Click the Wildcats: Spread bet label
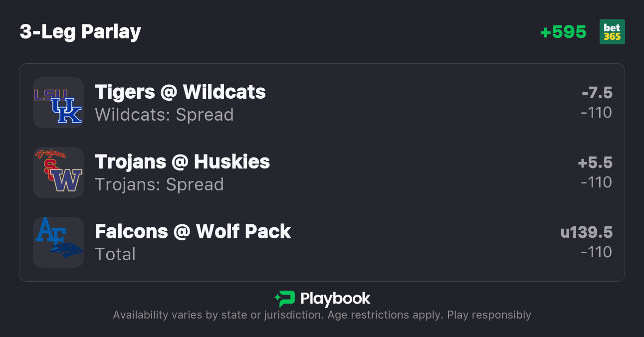Screen dimensions: 644x337 click(x=164, y=115)
